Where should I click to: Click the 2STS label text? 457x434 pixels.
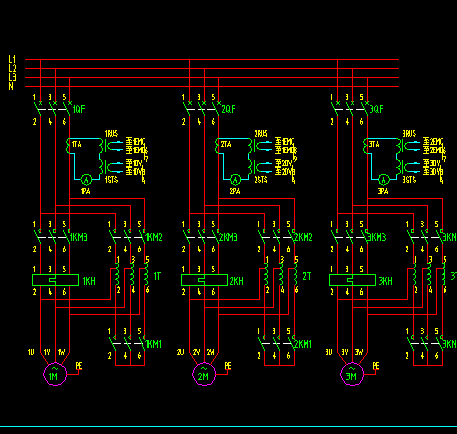[x=261, y=180]
